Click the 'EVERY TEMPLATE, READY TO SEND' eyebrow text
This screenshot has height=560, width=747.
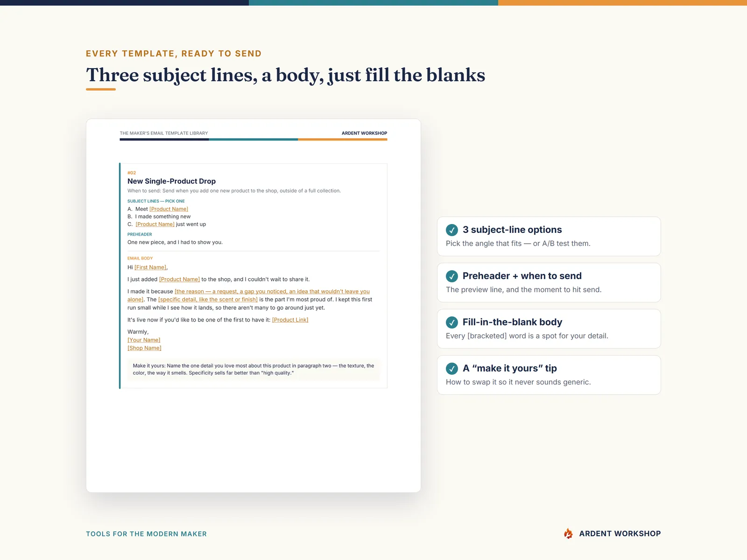pos(174,53)
